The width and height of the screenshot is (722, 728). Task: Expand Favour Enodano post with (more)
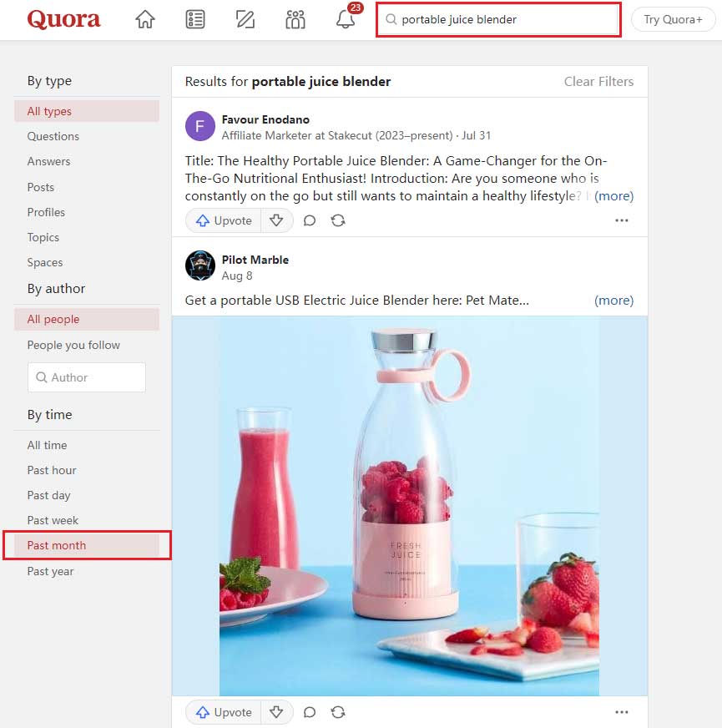[x=613, y=196]
